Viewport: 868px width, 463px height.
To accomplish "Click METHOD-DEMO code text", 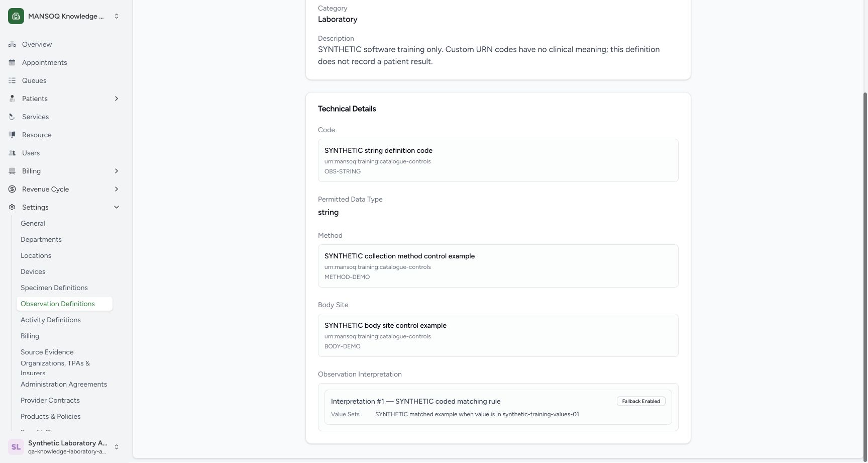I will point(347,277).
